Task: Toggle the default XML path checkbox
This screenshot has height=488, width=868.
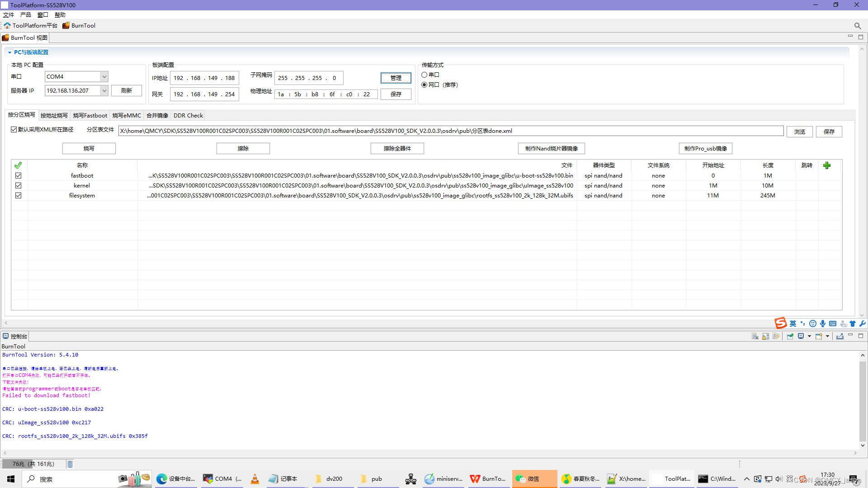Action: (14, 130)
